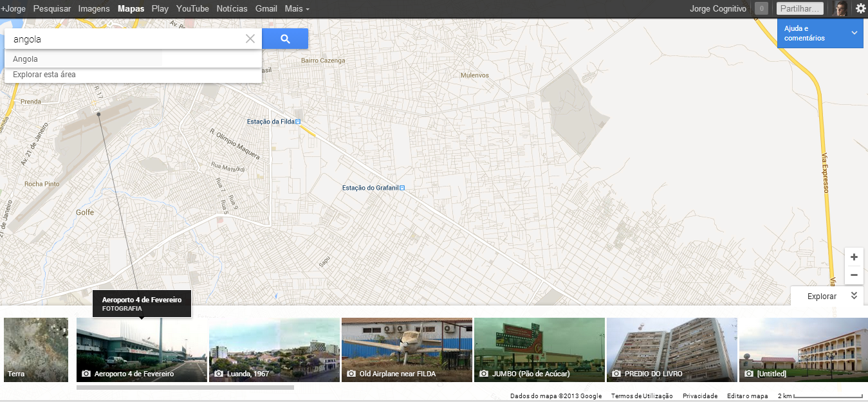The image size is (868, 402).
Task: Click camera icon on PREDIO DO LIVRO
Action: [616, 374]
